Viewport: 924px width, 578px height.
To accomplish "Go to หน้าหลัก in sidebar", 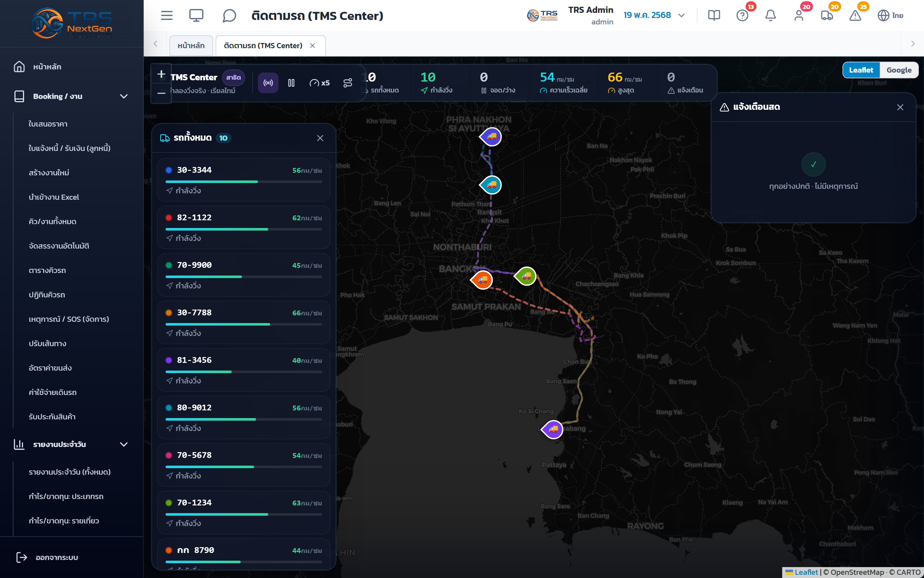I will 47,66.
